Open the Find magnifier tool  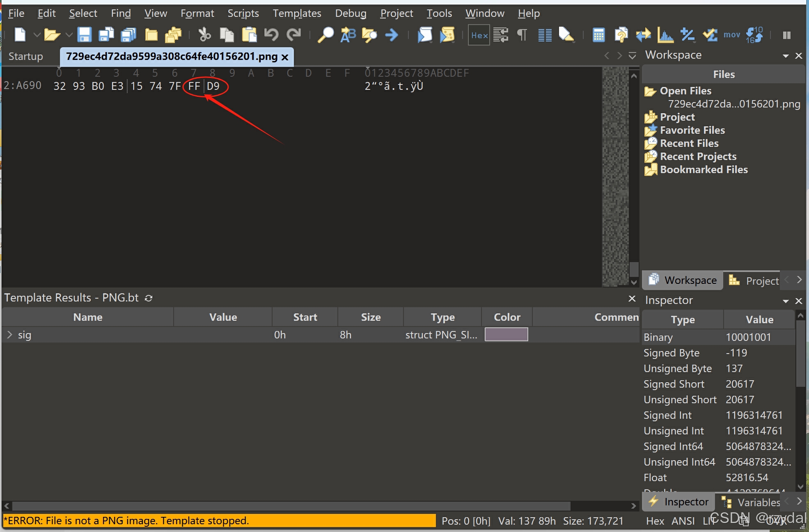(326, 35)
